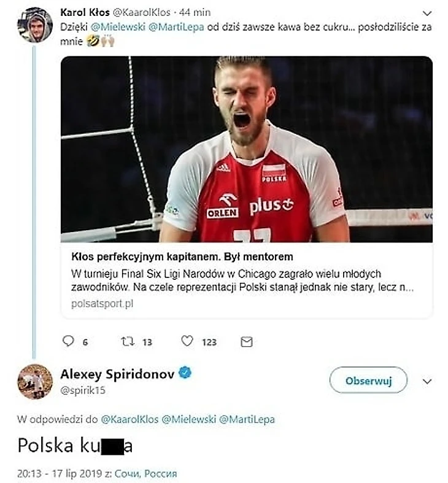
Task: Click Alexey Spiridonov's verified badge
Action: [x=185, y=373]
